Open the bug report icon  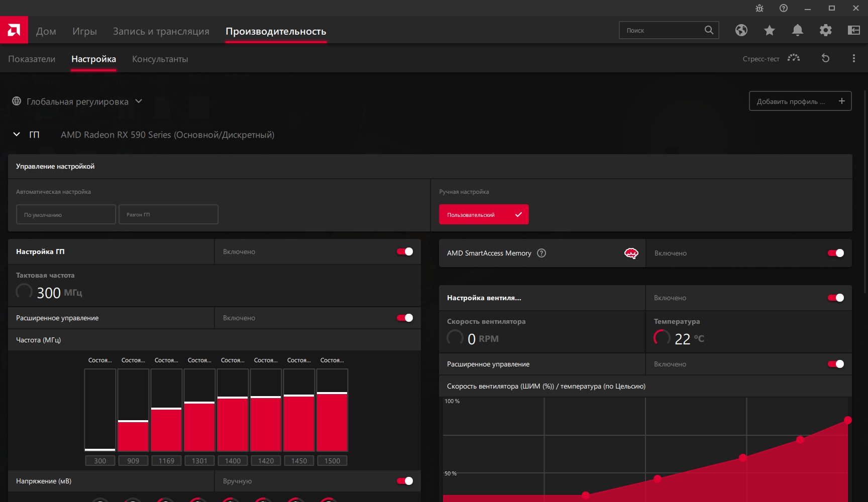click(x=759, y=8)
